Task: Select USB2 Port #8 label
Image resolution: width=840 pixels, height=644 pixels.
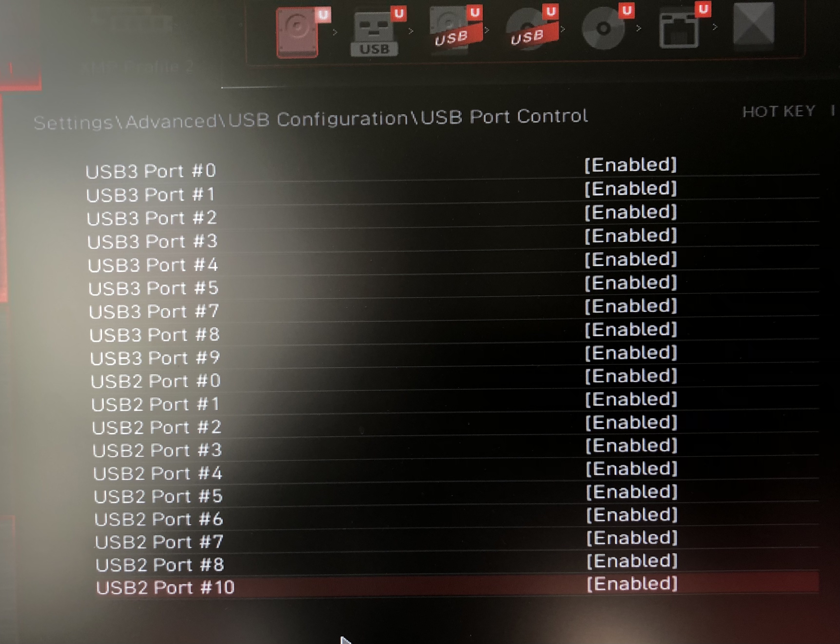Action: click(160, 565)
